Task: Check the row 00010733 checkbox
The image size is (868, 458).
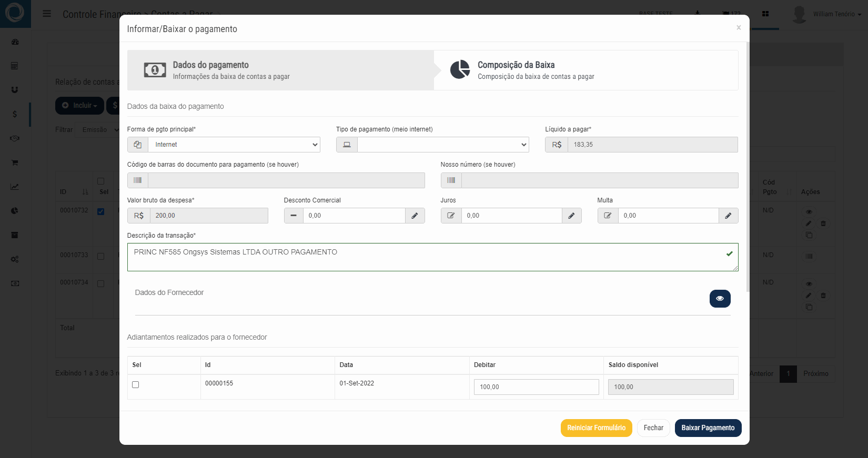Action: (100, 256)
